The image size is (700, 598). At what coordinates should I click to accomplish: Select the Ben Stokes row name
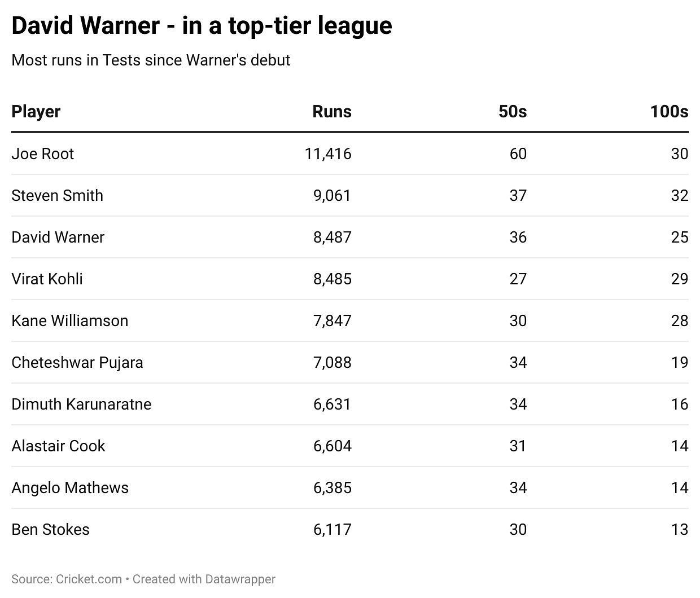tap(51, 529)
